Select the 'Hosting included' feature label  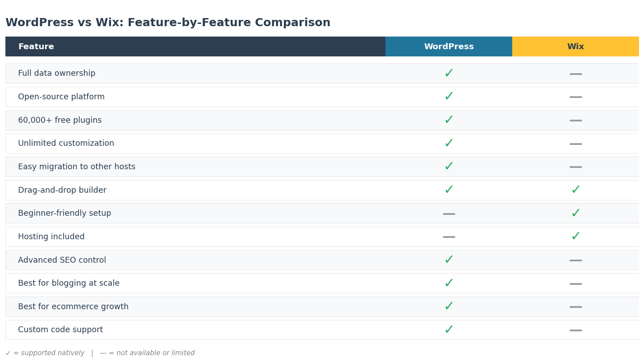pos(51,237)
